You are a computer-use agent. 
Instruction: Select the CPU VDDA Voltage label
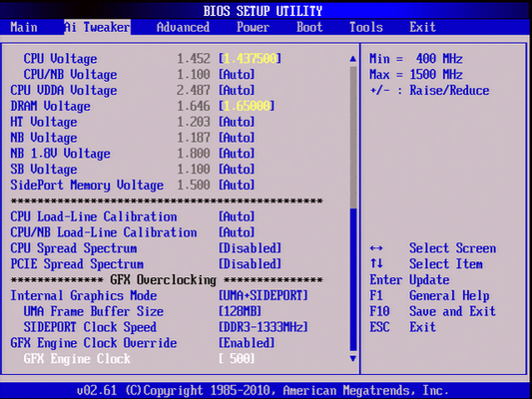(x=64, y=90)
